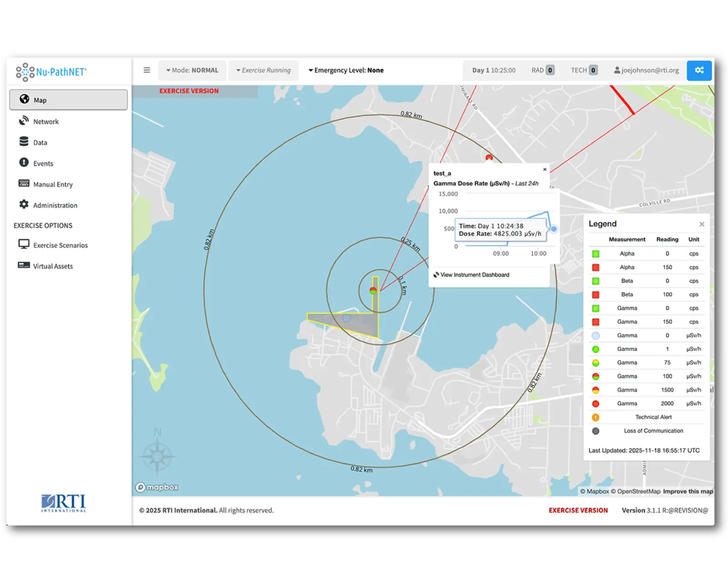Open Virtual Assets
728x583 pixels.
tap(68, 266)
